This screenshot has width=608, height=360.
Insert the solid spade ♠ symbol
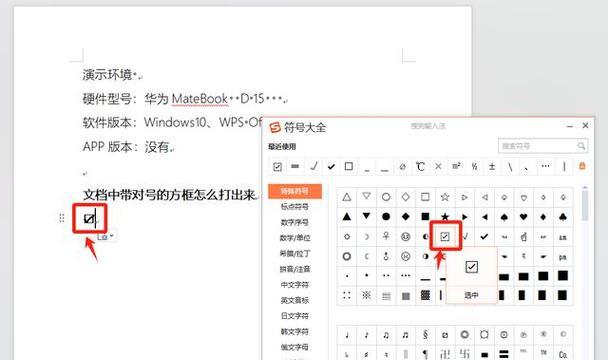504,217
